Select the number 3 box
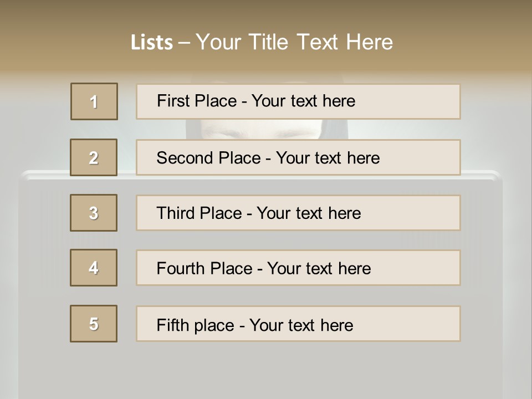Viewport: 532px width, 399px height. (94, 213)
